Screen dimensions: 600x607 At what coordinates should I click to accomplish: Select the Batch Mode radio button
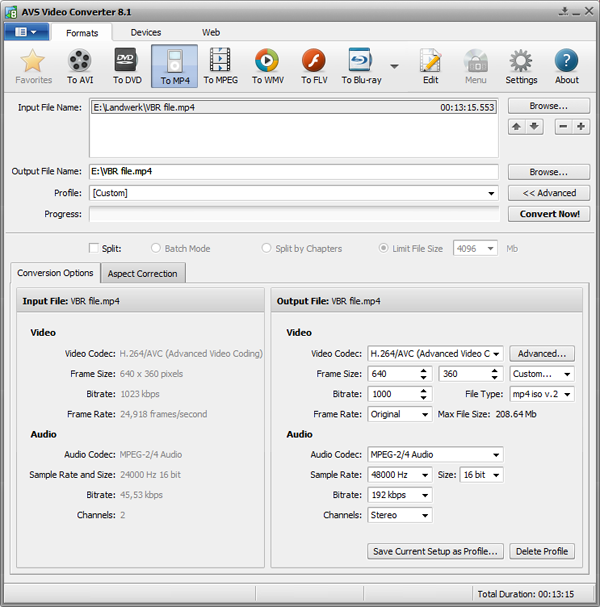156,248
